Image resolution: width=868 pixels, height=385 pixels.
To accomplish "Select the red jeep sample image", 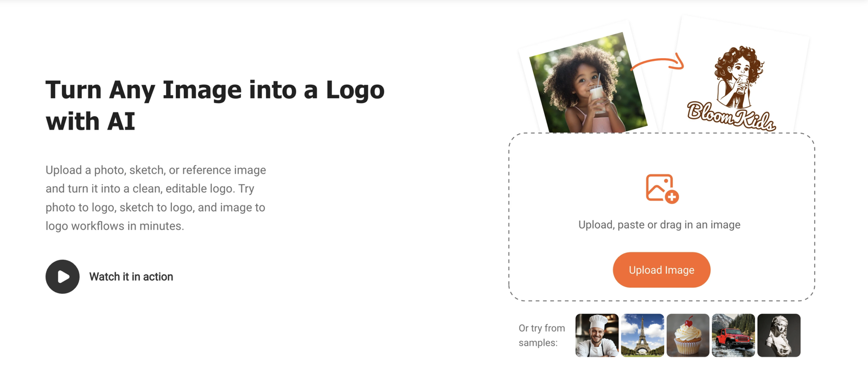I will (x=733, y=335).
